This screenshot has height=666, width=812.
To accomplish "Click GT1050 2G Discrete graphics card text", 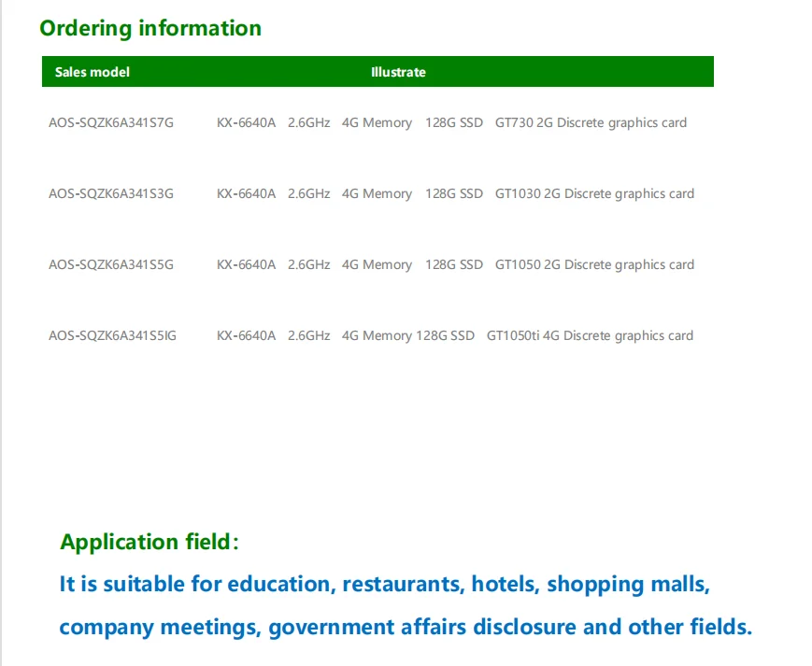I will 594,264.
